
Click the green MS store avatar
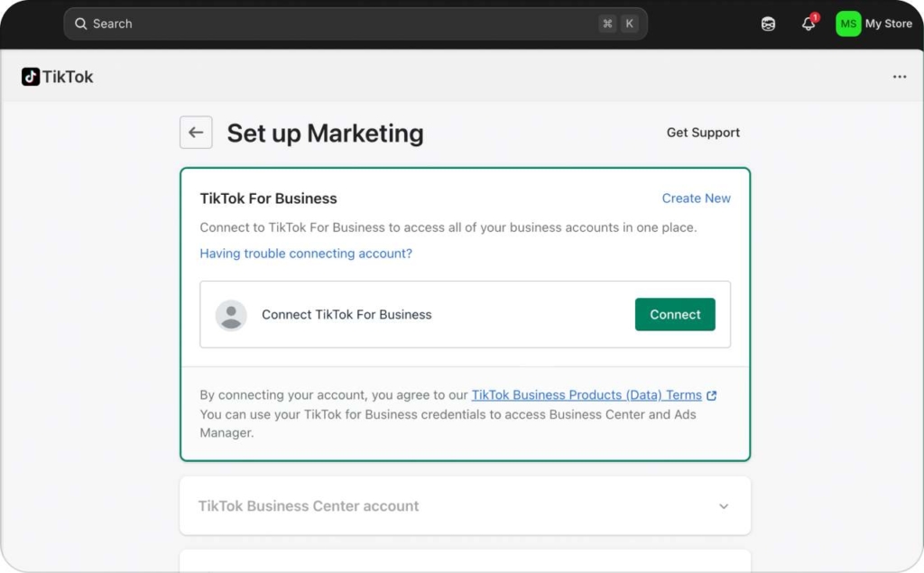[847, 23]
